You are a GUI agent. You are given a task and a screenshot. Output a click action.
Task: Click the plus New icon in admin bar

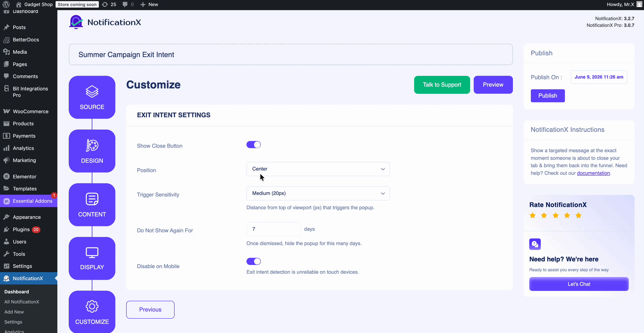coord(143,4)
